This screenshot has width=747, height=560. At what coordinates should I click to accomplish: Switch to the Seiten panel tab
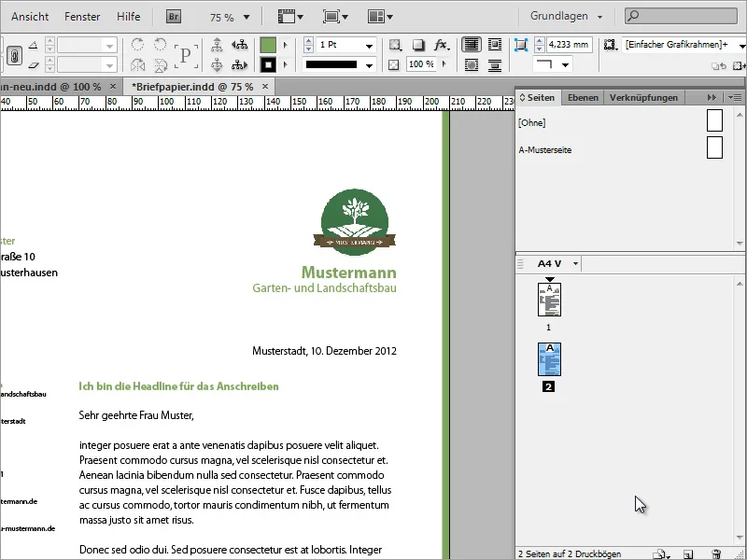538,98
